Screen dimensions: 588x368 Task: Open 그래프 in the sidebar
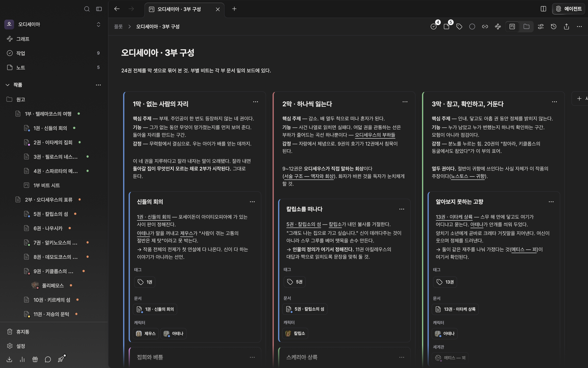(54, 39)
